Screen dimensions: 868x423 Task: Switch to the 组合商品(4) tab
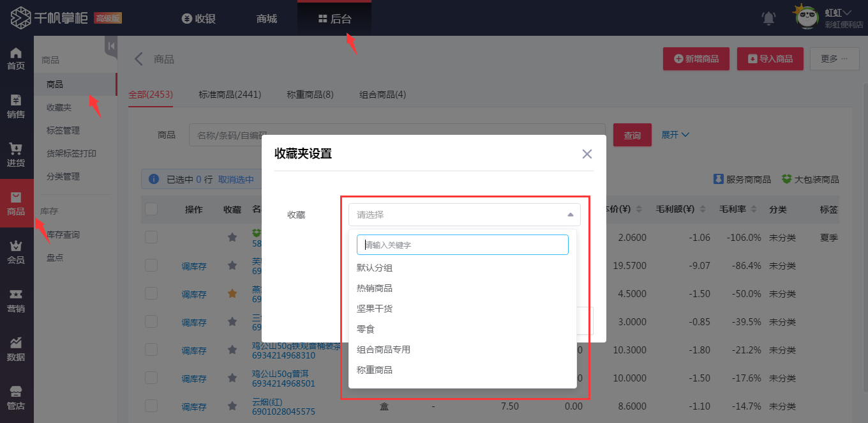point(383,94)
